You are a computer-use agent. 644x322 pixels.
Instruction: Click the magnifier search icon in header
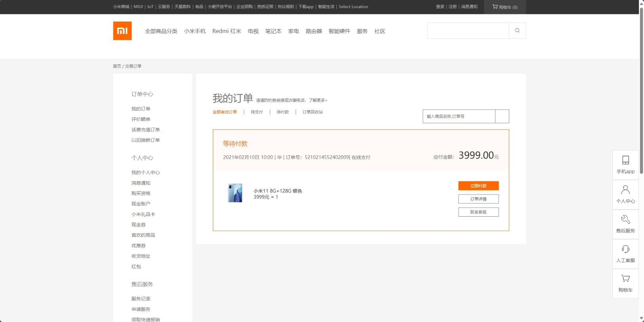tap(517, 30)
